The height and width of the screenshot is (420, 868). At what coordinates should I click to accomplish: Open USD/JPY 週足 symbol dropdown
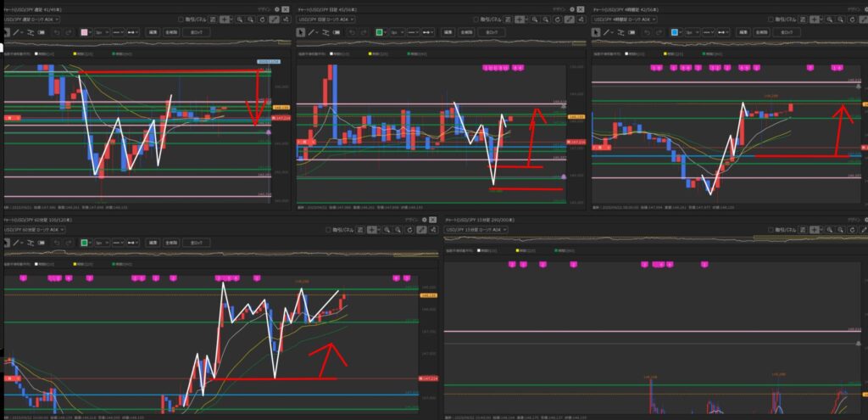pyautogui.click(x=30, y=18)
